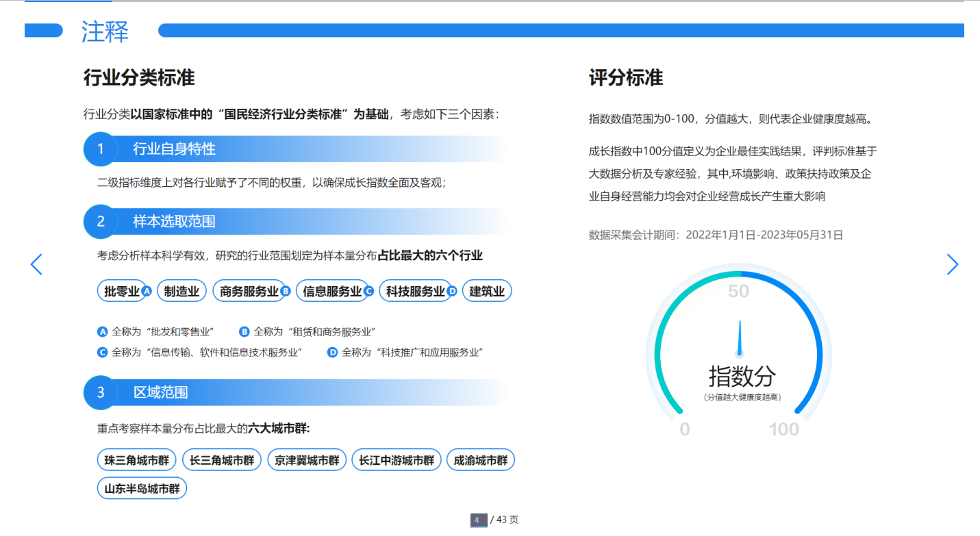This screenshot has width=980, height=536.
Task: Click footnote marker D beside 科技服务业
Action: (x=452, y=292)
